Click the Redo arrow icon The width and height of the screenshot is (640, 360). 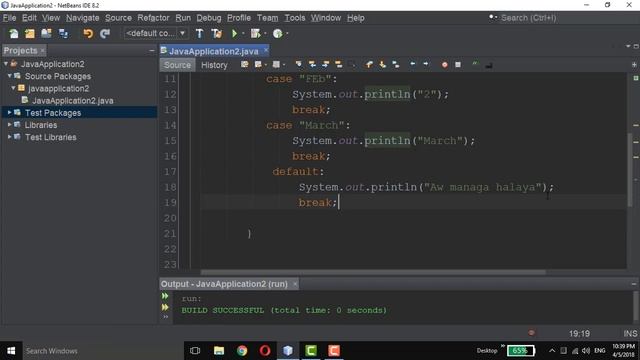tap(105, 33)
